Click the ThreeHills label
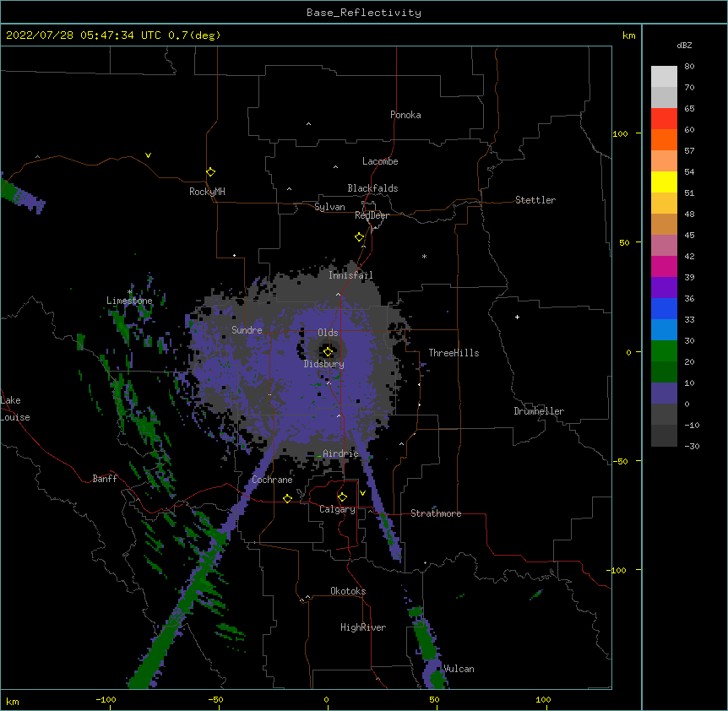This screenshot has width=728, height=711. 454,353
